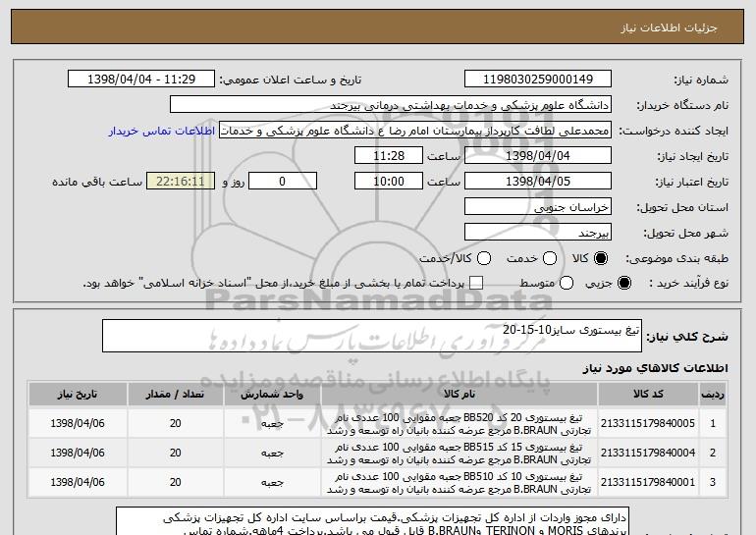Click the BB510 blade product name cell
This screenshot has height=535, width=756.
coord(459,482)
